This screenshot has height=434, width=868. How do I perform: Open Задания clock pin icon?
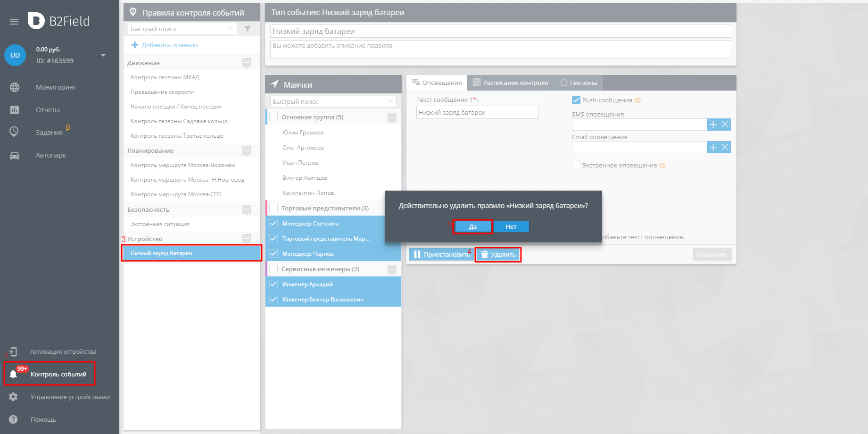tap(14, 132)
